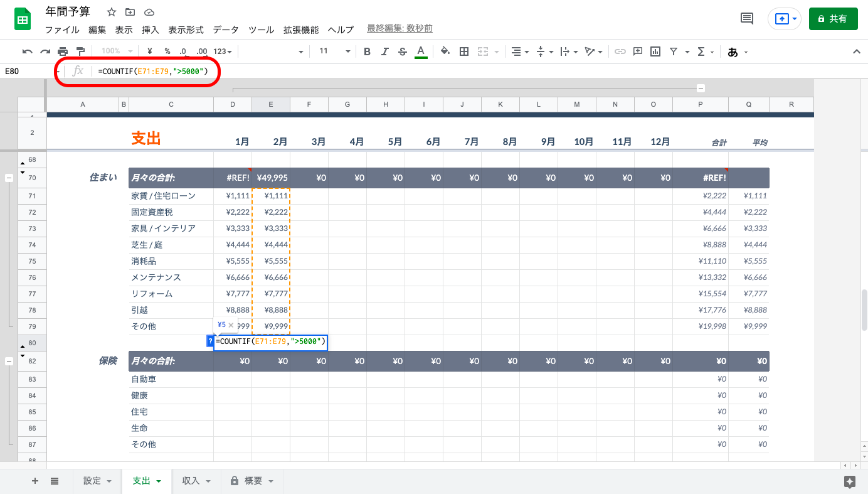Insert link via chain icon
The width and height of the screenshot is (868, 494).
pos(620,51)
